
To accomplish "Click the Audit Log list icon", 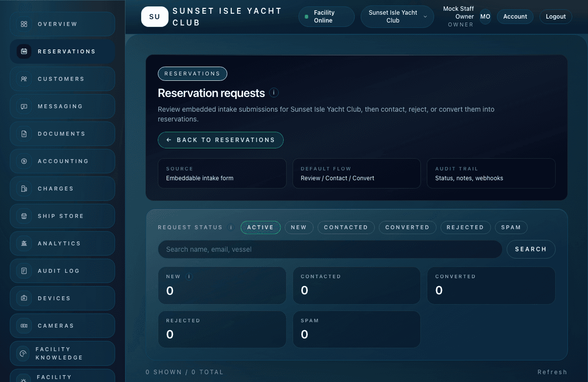I will pos(24,271).
